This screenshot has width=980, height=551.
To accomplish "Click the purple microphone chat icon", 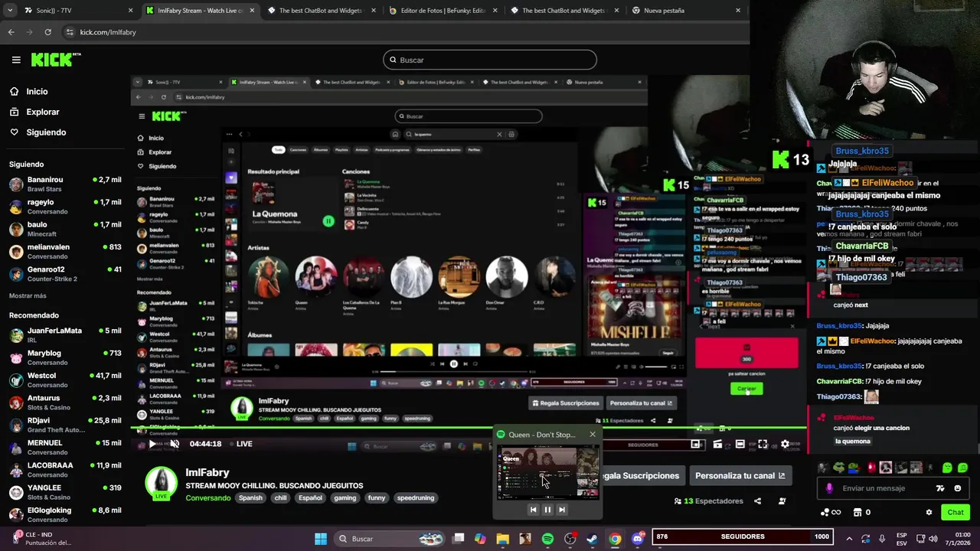I will pyautogui.click(x=829, y=488).
